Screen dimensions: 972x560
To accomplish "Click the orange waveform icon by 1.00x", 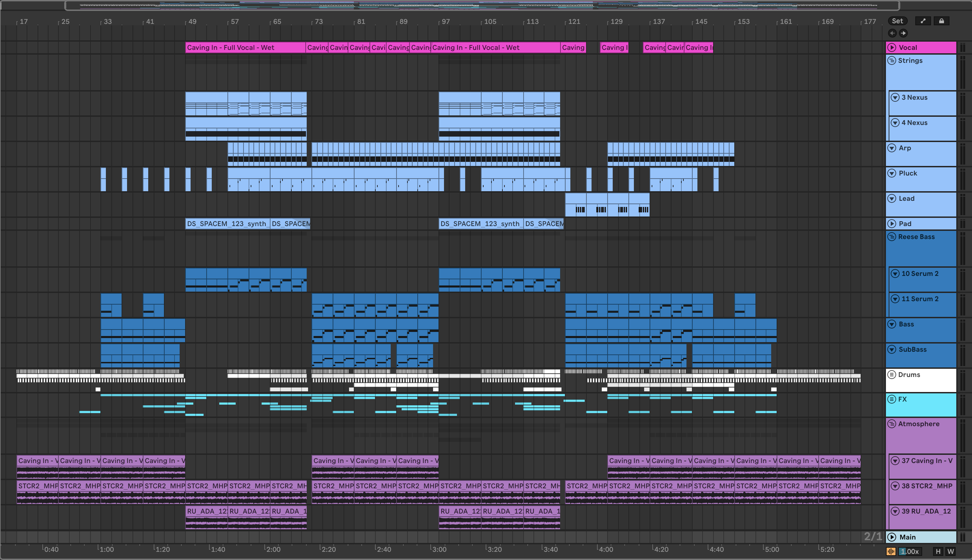I will [891, 551].
